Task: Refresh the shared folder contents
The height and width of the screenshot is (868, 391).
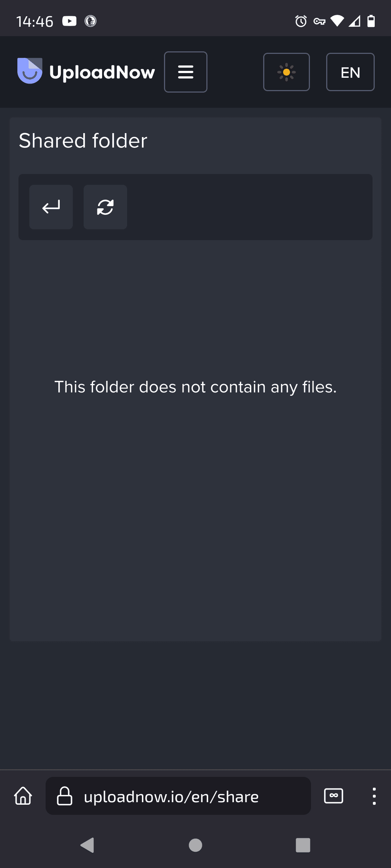Action: [105, 207]
